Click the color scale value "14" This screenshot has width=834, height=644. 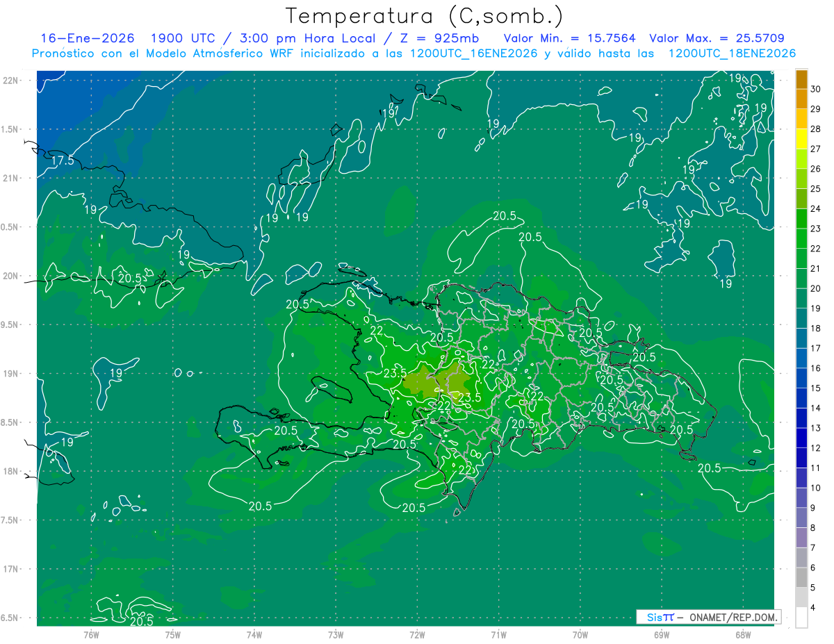815,408
